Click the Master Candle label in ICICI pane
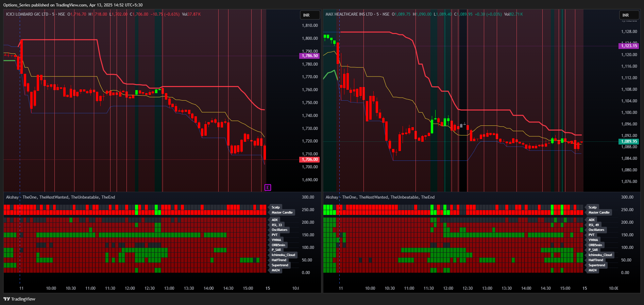Screen dimensions: 644x305 (282, 213)
